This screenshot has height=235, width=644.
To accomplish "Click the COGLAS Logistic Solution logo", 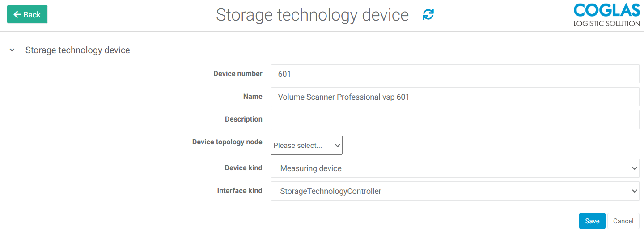I will (606, 15).
